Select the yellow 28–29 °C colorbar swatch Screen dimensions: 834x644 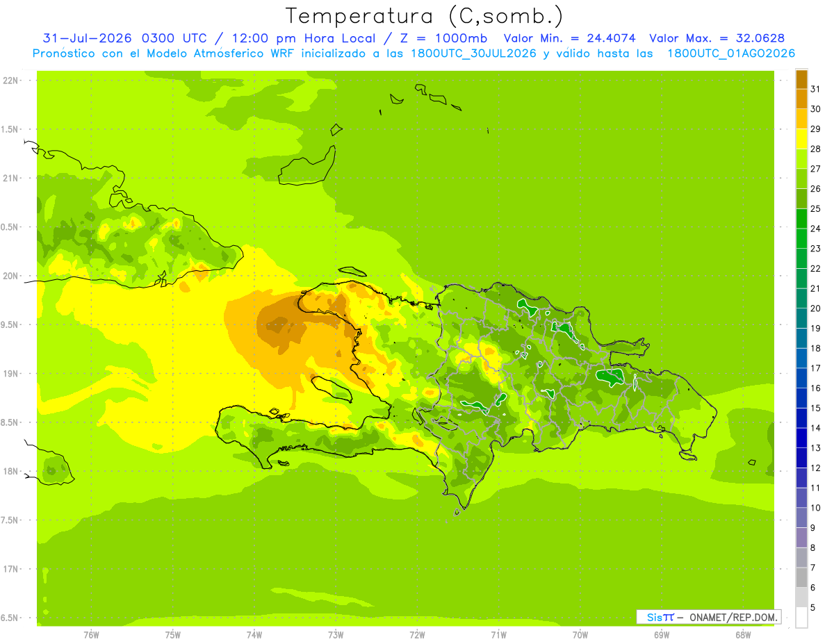pyautogui.click(x=801, y=138)
